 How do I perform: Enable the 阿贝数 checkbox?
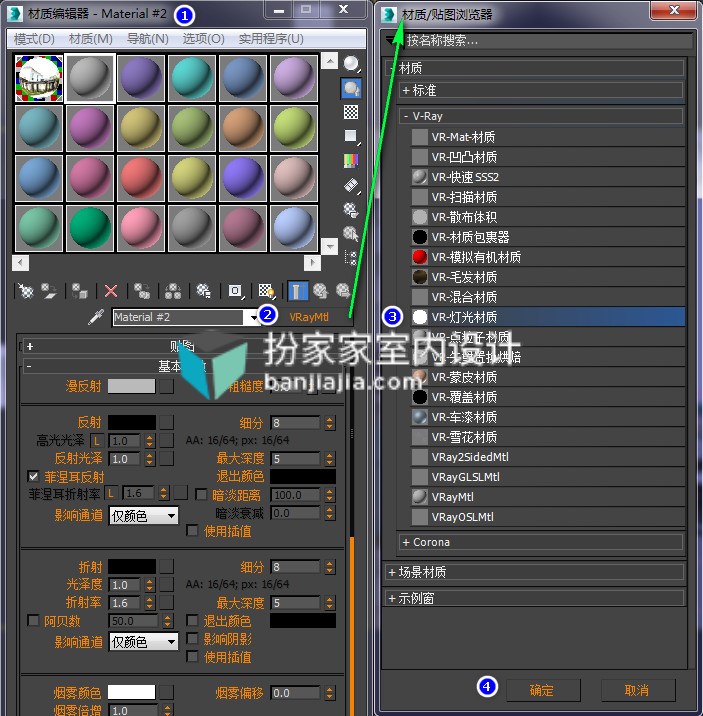(33, 621)
